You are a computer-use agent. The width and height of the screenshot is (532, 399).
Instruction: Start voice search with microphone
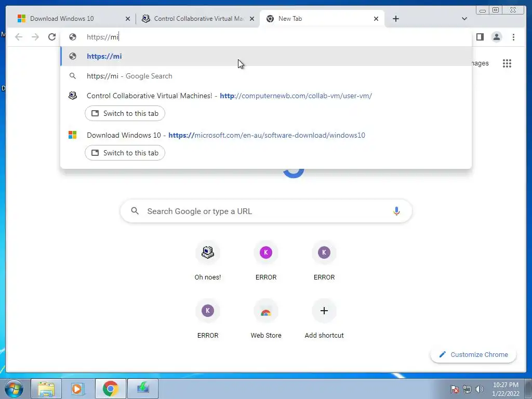pos(396,211)
